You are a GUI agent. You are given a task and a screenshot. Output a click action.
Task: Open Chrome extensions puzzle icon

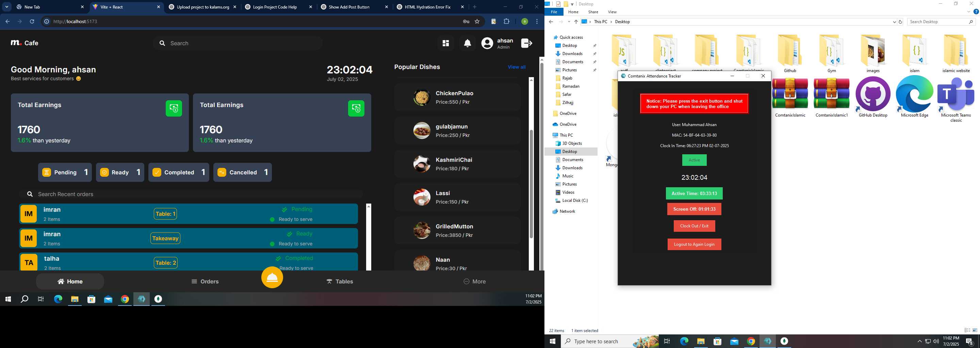tap(506, 22)
